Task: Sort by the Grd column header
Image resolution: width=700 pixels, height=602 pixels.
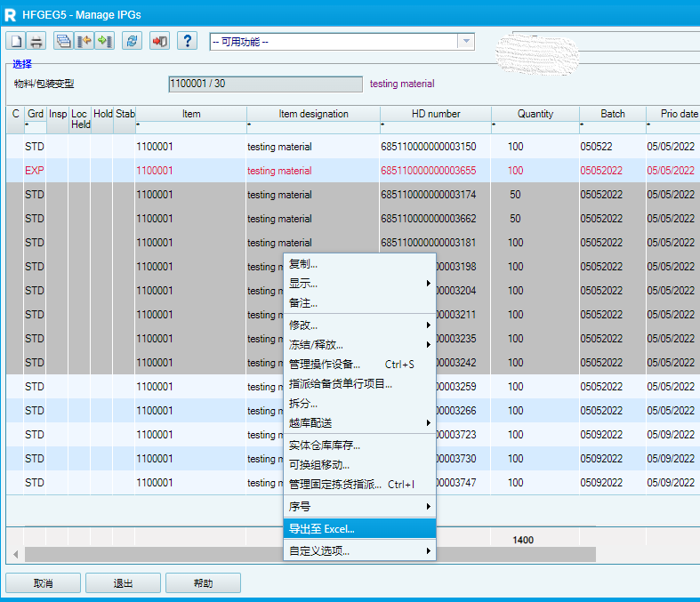Action: pos(36,114)
